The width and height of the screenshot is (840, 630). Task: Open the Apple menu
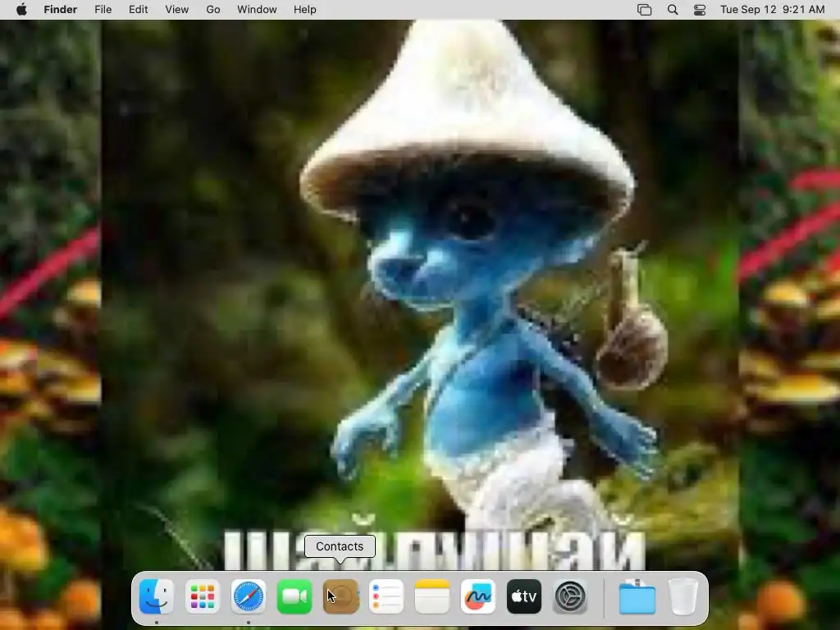tap(21, 10)
